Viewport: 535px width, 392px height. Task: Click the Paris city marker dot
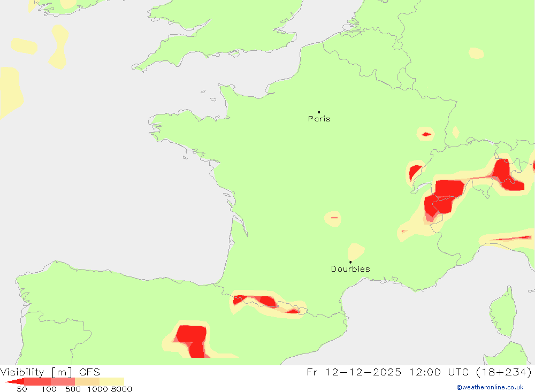pyautogui.click(x=319, y=112)
